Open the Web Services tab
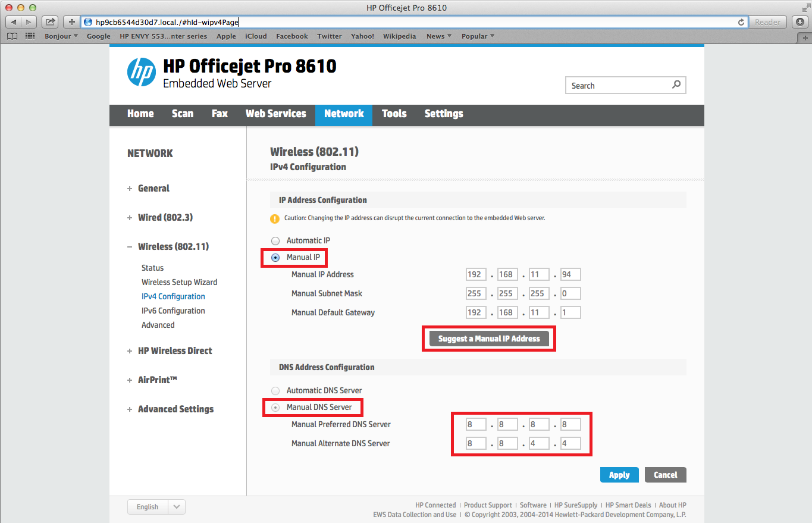812x523 pixels. pos(276,114)
